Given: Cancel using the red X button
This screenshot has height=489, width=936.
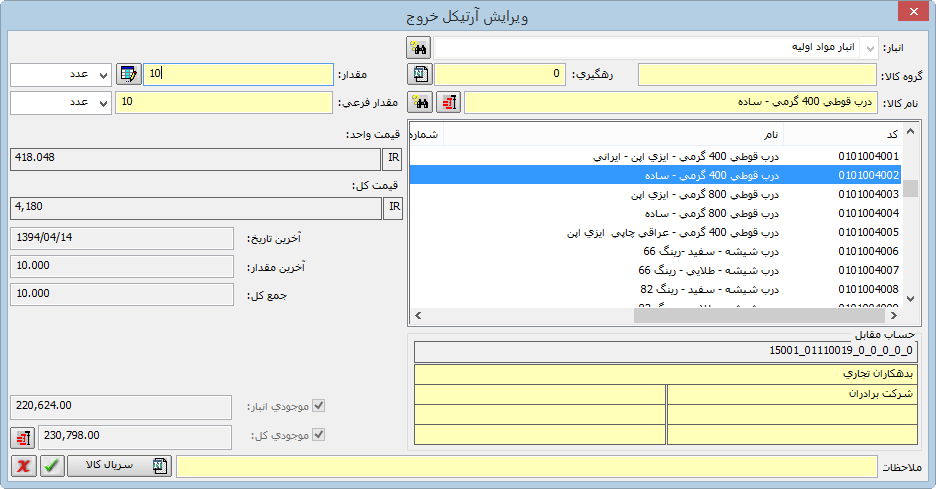Looking at the screenshot, I should (23, 466).
